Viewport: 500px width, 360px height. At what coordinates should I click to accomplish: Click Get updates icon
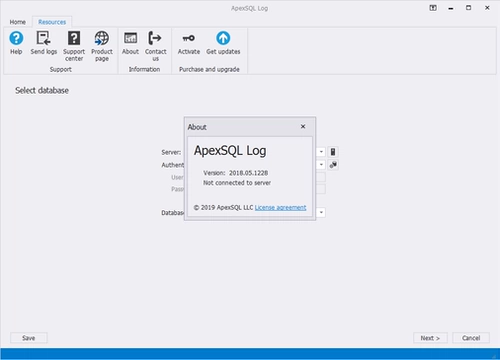(223, 43)
